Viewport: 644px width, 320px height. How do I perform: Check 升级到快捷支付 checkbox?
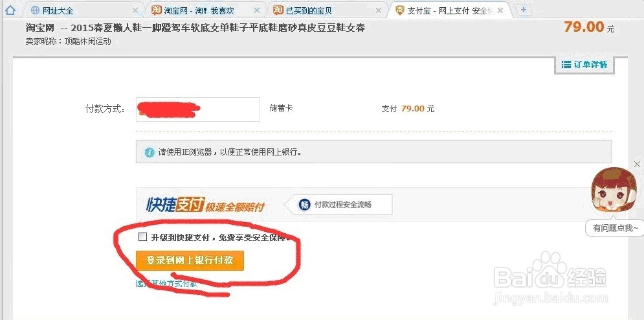pyautogui.click(x=142, y=236)
